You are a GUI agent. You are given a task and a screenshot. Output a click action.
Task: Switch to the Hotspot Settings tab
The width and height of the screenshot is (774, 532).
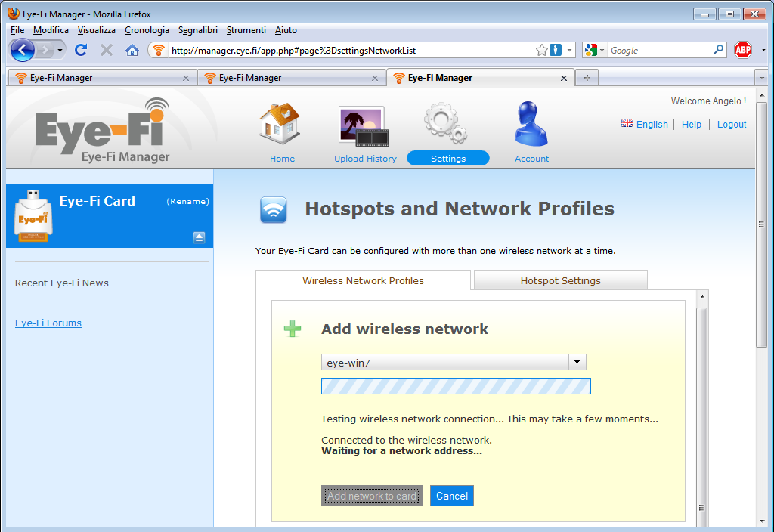click(x=560, y=280)
